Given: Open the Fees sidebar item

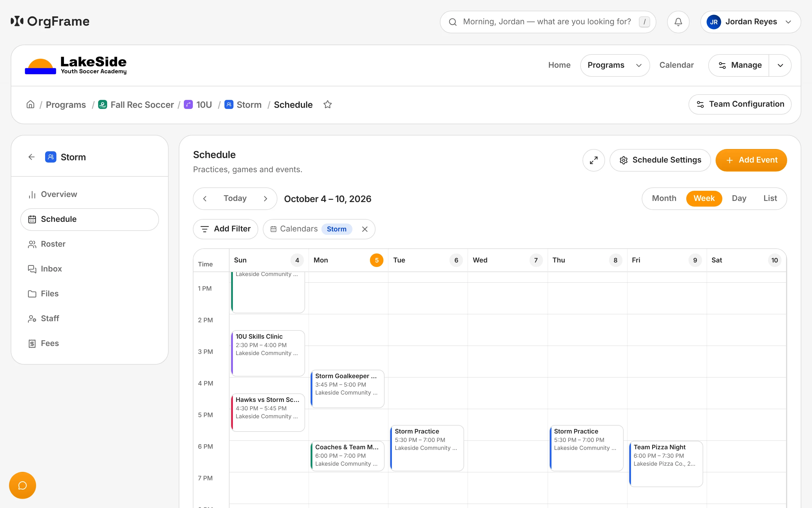Looking at the screenshot, I should tap(90, 343).
